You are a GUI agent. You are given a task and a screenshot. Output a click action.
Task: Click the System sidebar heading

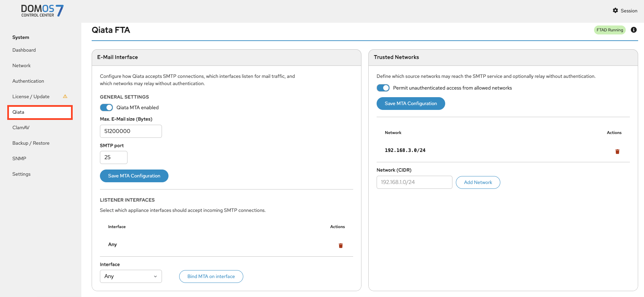(21, 37)
